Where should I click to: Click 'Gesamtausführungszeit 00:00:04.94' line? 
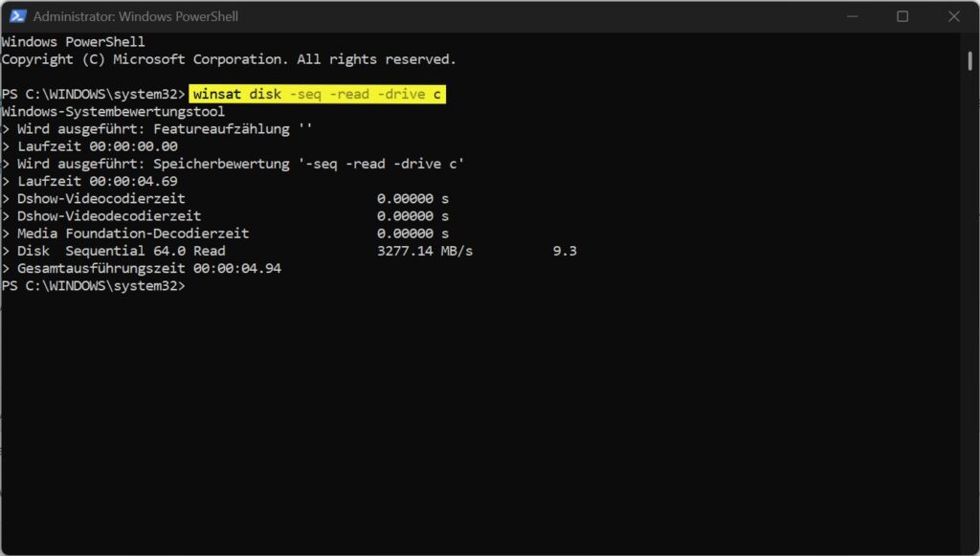coord(142,269)
